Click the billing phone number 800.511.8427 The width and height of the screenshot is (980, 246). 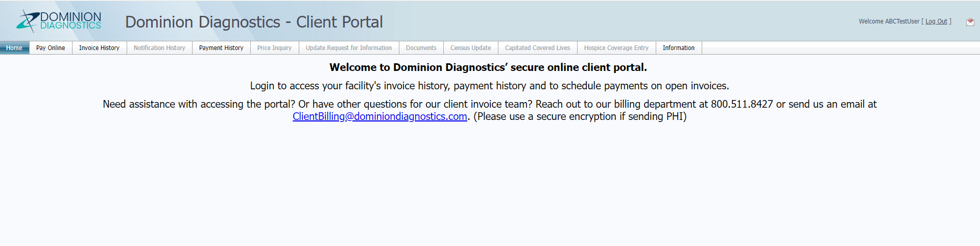click(x=742, y=104)
